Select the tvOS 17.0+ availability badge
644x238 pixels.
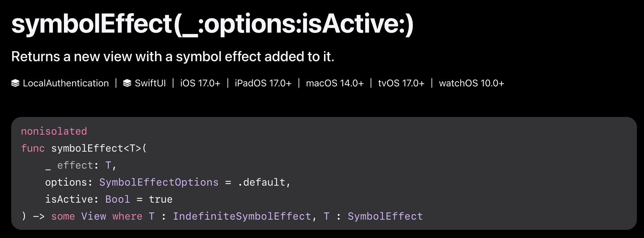401,83
